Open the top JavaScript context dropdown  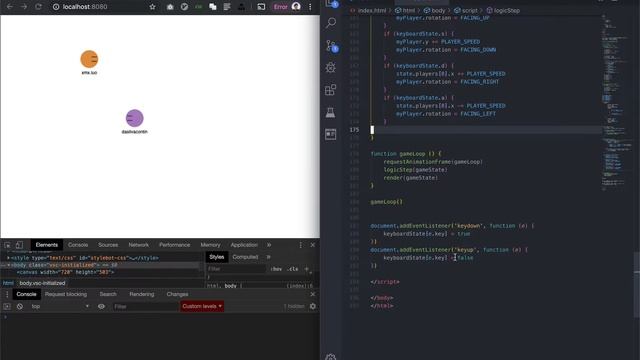[x=60, y=306]
